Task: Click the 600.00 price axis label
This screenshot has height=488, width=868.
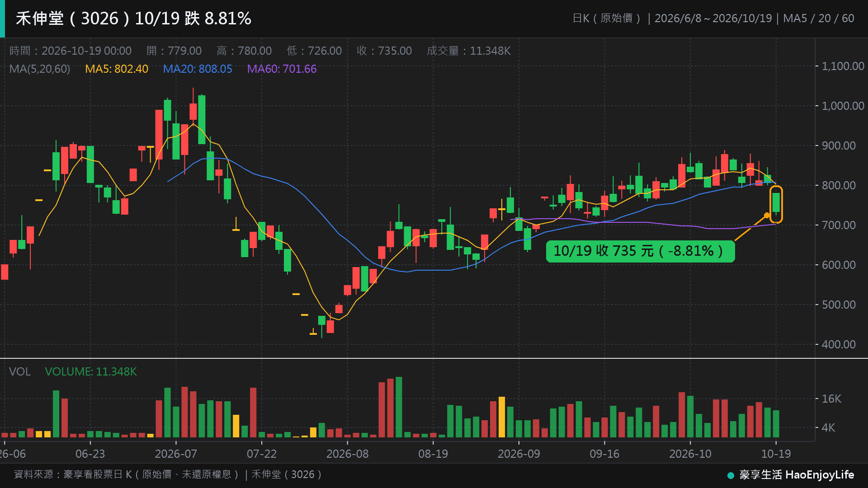Action: pyautogui.click(x=839, y=265)
